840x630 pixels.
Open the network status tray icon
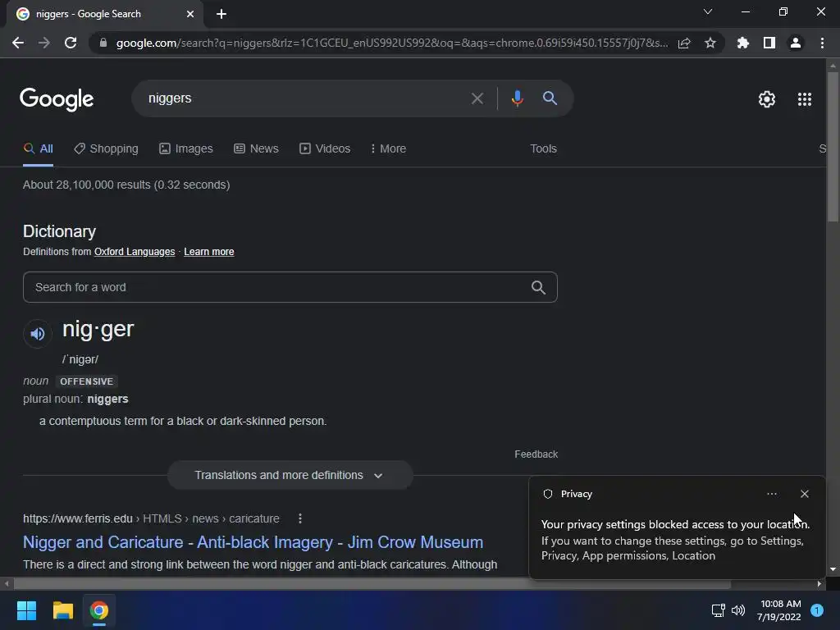pyautogui.click(x=718, y=610)
